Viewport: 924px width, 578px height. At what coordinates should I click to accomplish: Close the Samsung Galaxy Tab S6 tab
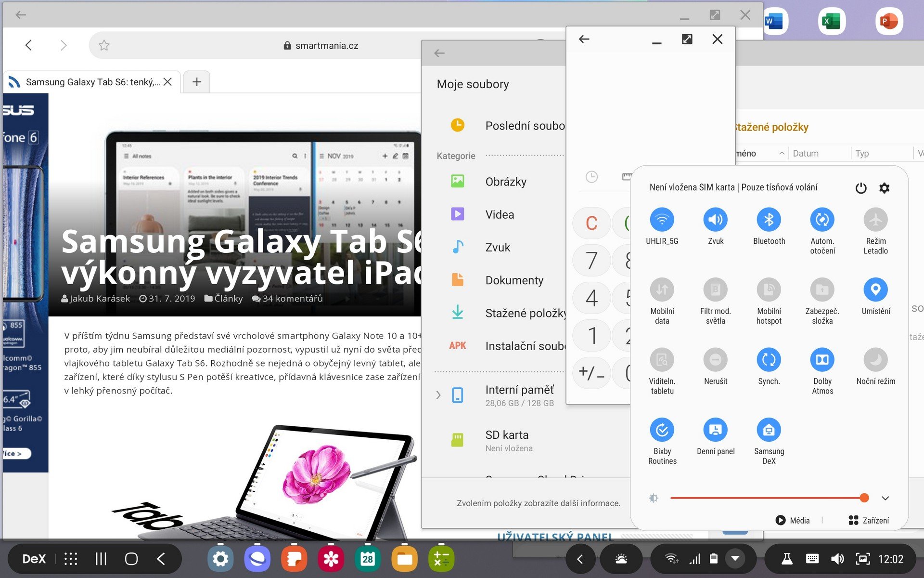pyautogui.click(x=167, y=82)
